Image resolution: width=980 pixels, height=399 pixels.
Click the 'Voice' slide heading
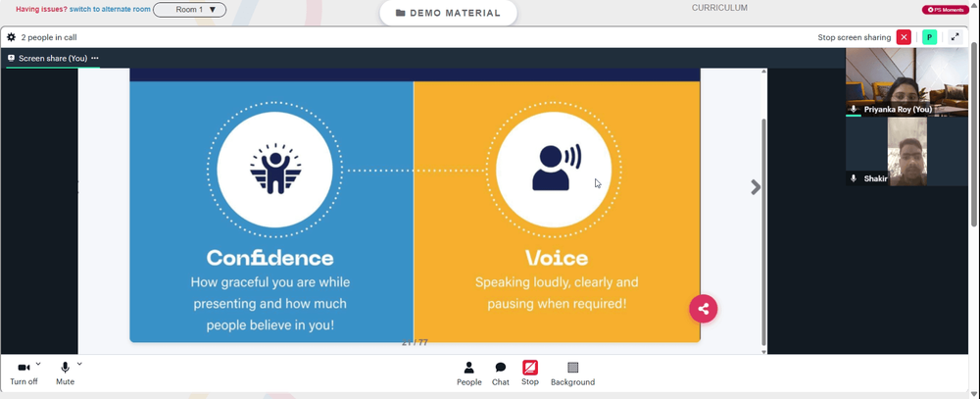[557, 258]
